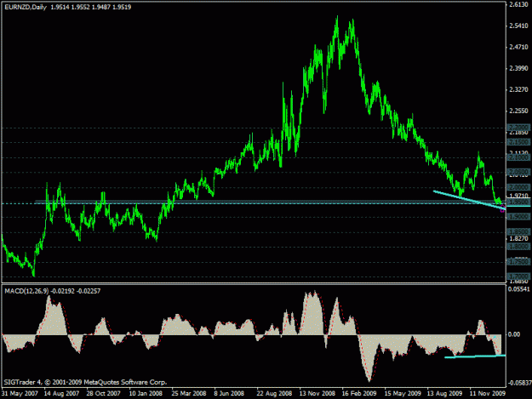Click the 2.5410 price axis value
The image size is (532, 399).
[519, 26]
